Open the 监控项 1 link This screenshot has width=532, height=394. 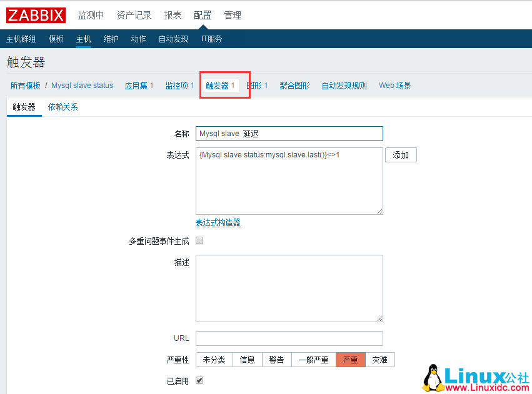click(179, 86)
